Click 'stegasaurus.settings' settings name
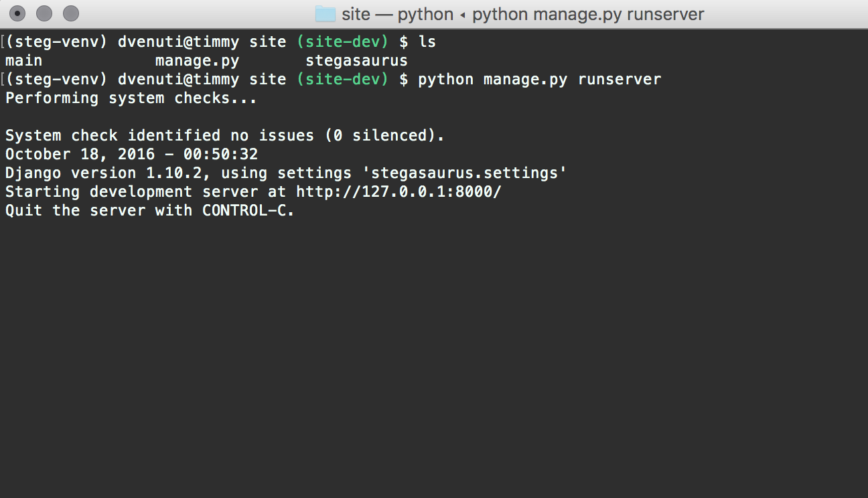The image size is (868, 498). pyautogui.click(x=465, y=173)
